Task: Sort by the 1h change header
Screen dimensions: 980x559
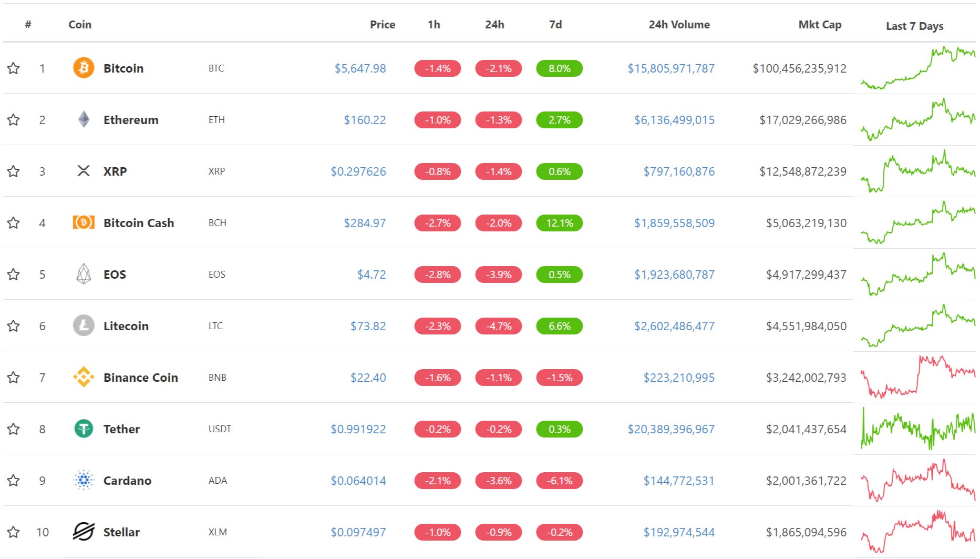Action: coord(434,24)
